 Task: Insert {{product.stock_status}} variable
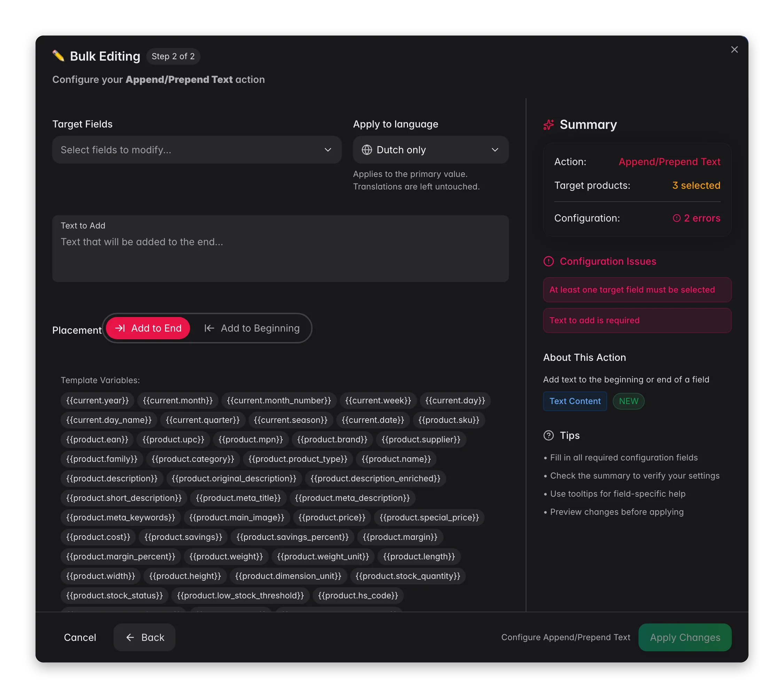click(x=115, y=596)
